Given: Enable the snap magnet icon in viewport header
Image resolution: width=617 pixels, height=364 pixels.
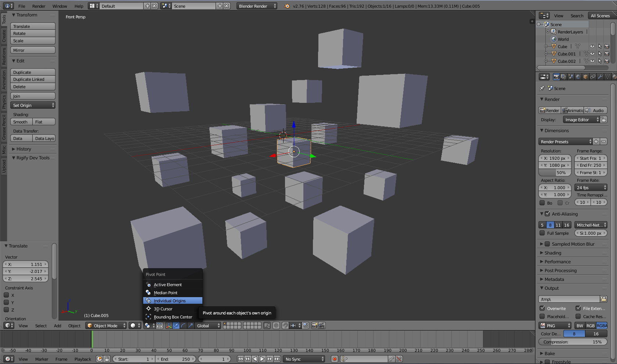Looking at the screenshot, I should (x=285, y=325).
